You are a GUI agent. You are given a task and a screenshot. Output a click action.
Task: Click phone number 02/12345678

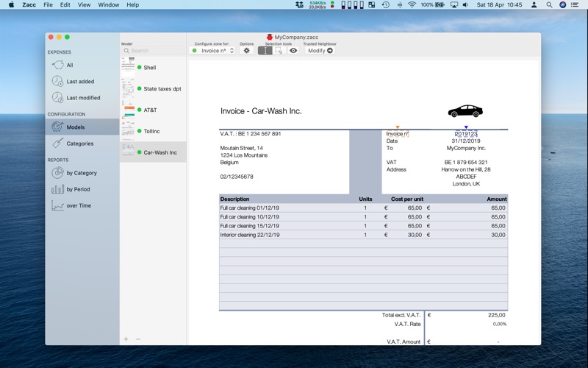[237, 177]
